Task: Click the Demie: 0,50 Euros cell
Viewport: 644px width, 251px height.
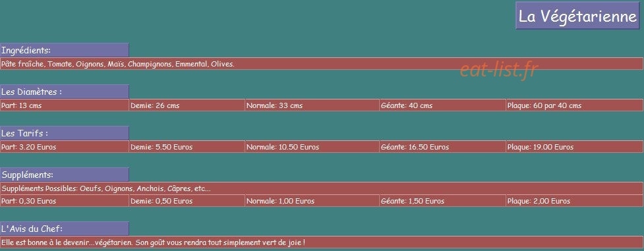Action: (187, 201)
